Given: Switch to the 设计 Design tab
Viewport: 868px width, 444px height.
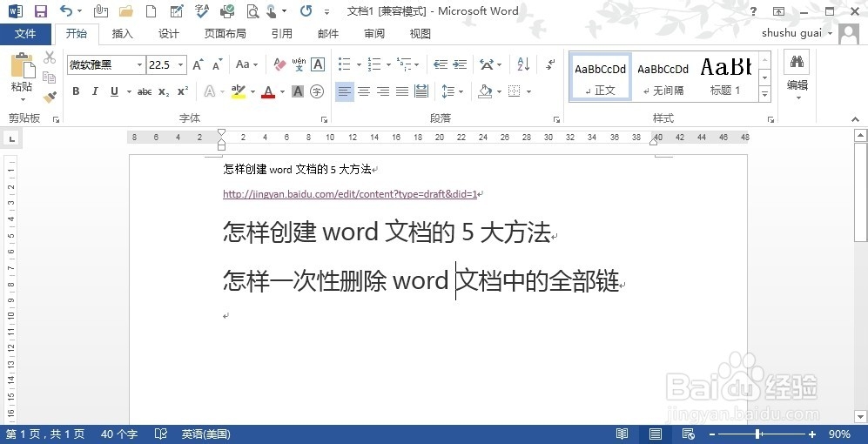Looking at the screenshot, I should 169,34.
